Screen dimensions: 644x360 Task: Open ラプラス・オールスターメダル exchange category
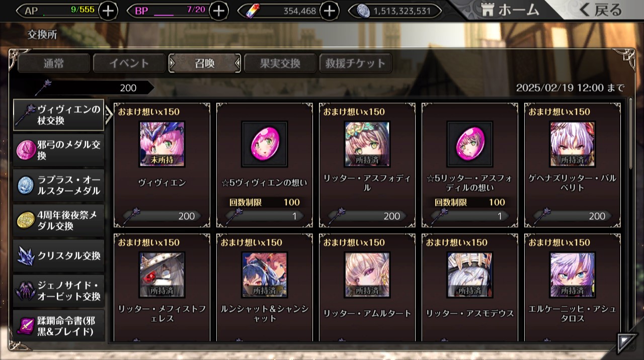tap(59, 186)
